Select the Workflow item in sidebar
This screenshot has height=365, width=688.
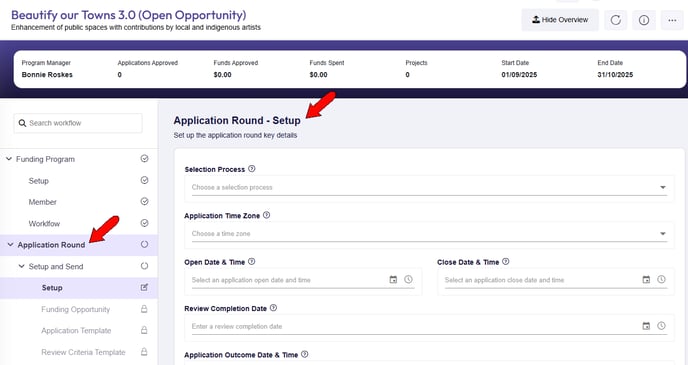(44, 224)
